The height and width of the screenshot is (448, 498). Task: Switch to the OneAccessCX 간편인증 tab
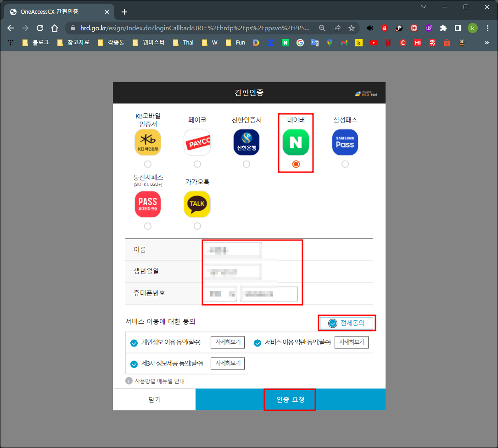(55, 12)
